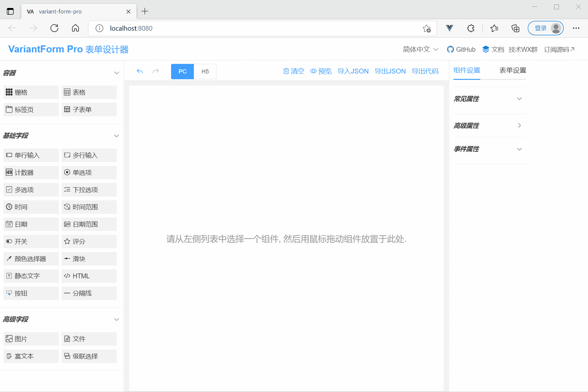This screenshot has width=588, height=392.
Task: Click the undo arrow in the designer toolbar
Action: pyautogui.click(x=140, y=71)
